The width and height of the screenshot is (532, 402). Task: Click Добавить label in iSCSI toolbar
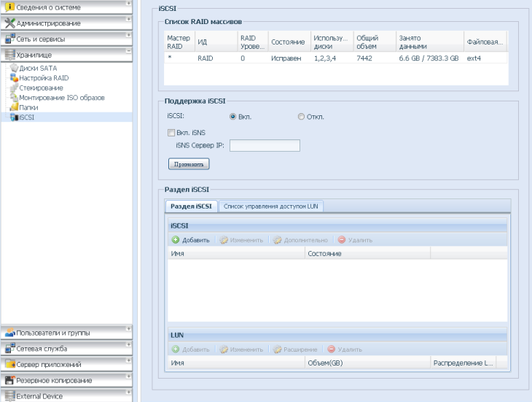[x=196, y=240]
